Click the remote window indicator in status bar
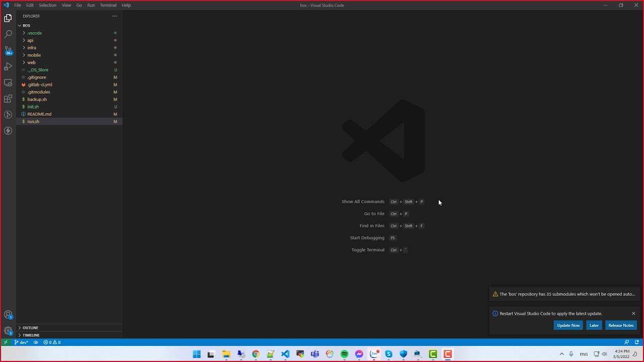Image resolution: width=644 pixels, height=362 pixels. (6, 342)
